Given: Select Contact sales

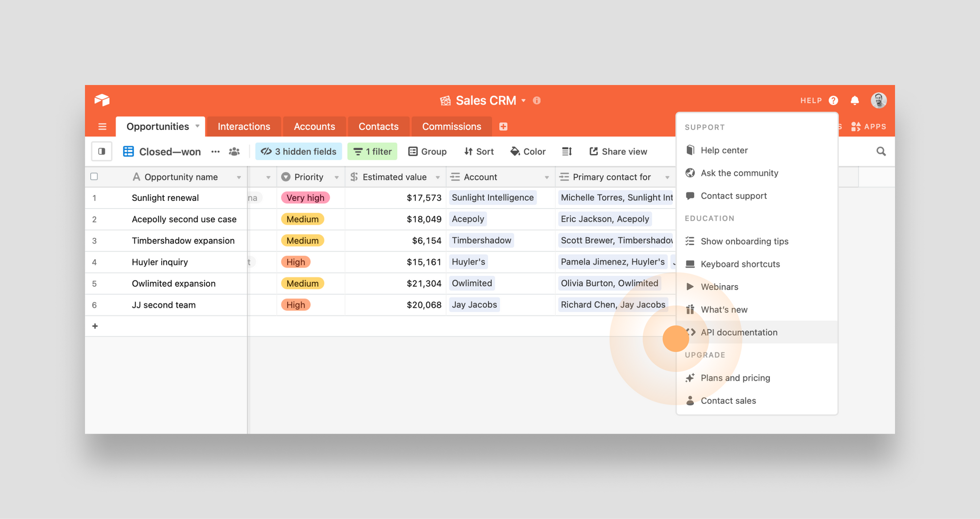Looking at the screenshot, I should (757, 401).
